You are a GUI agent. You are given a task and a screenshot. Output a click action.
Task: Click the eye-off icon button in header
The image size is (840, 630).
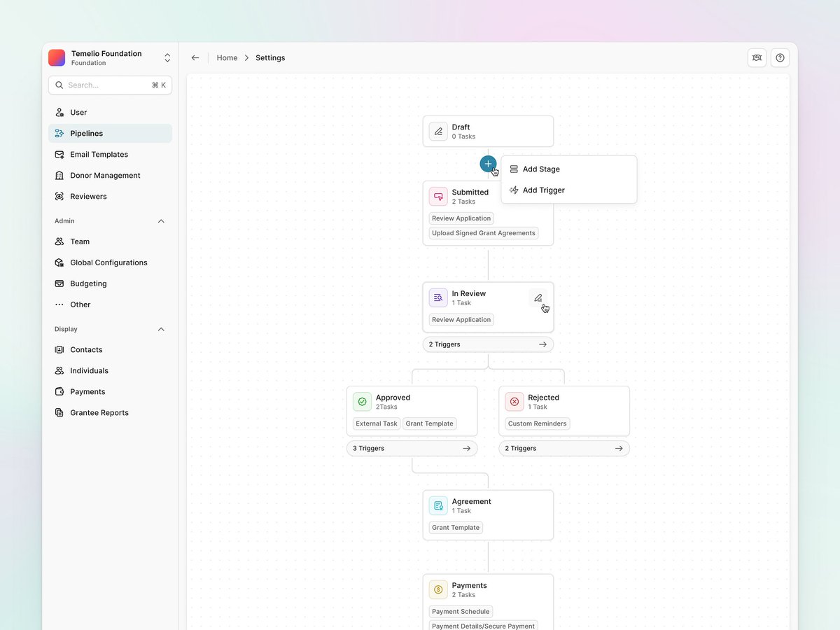[x=757, y=58]
